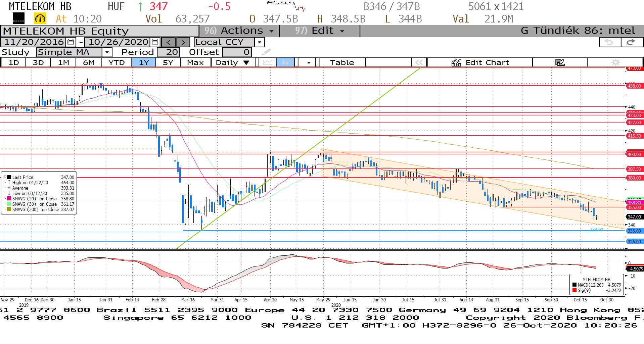
Task: Select the line chart type icon
Action: pyautogui.click(x=268, y=62)
